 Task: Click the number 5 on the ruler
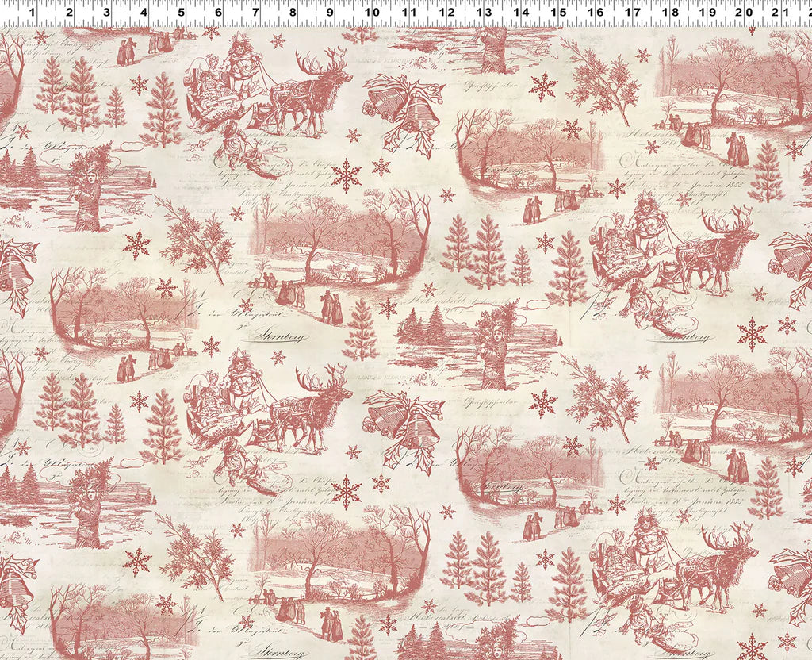[x=181, y=13]
